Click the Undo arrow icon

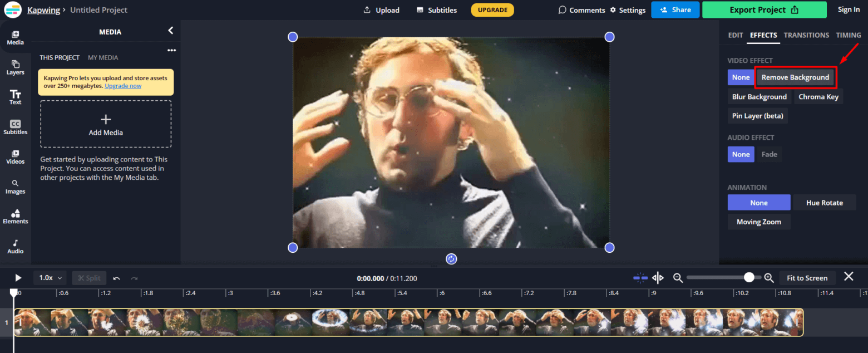pos(117,277)
